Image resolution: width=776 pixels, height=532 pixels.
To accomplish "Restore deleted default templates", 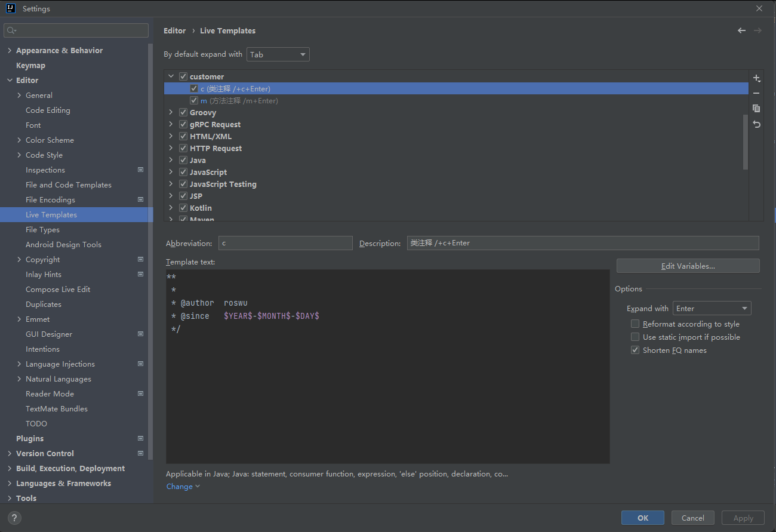I will (756, 124).
